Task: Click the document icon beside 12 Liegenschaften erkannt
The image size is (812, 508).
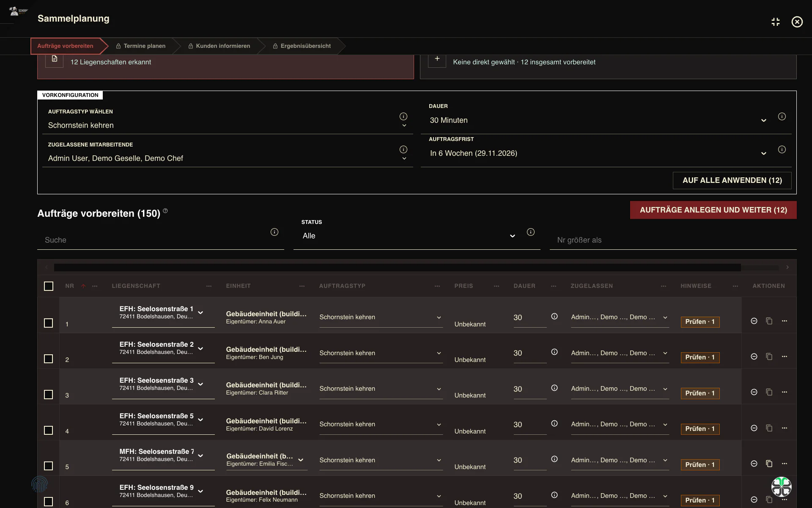Action: coord(55,59)
